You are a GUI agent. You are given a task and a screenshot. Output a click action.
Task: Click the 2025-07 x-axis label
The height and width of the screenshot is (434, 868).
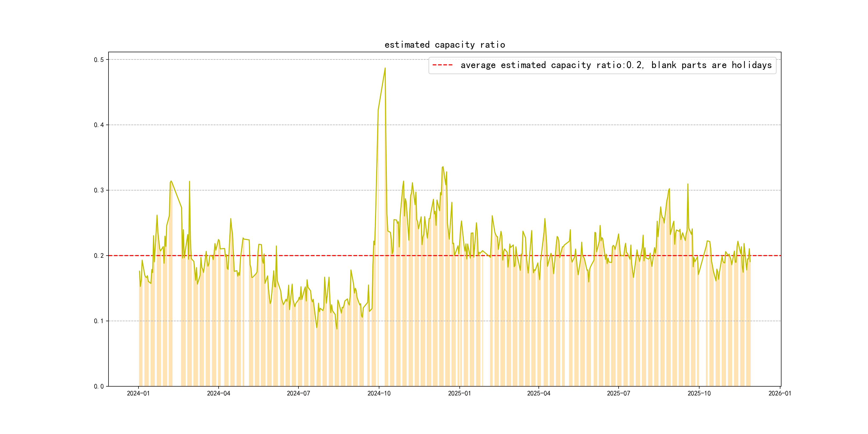click(x=618, y=393)
